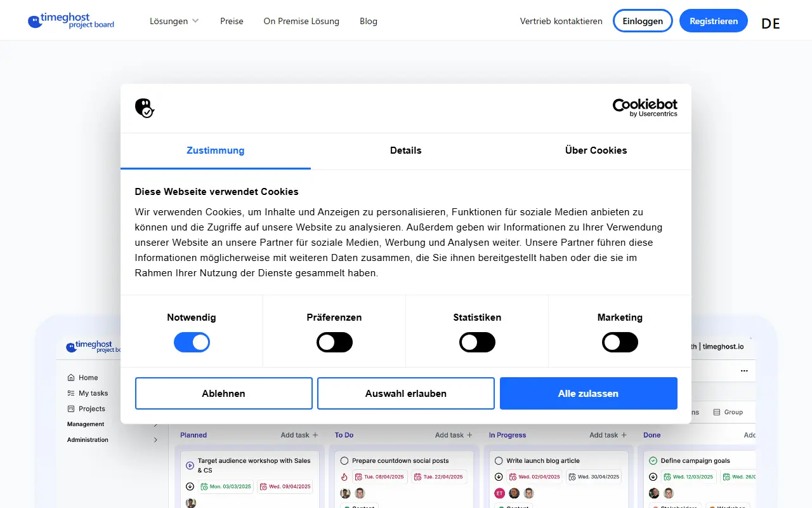
Task: Click the Registrieren button
Action: pos(714,21)
